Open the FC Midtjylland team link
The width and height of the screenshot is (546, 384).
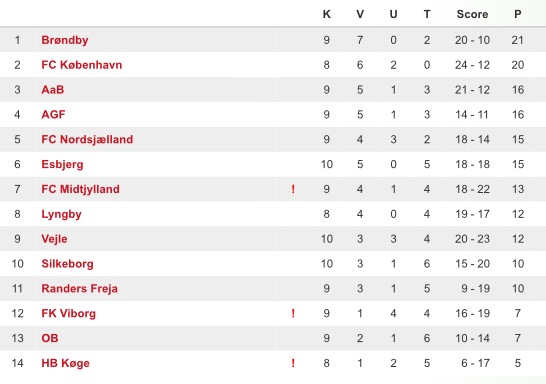(80, 189)
